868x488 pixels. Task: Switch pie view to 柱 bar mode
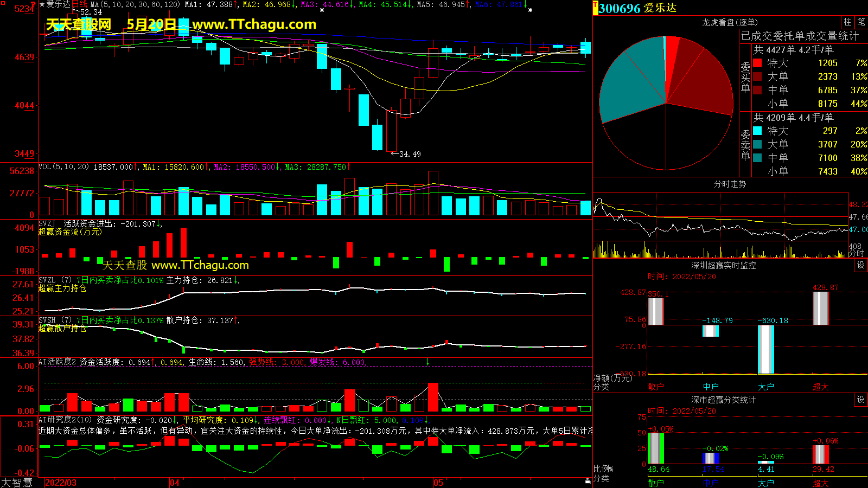point(847,22)
